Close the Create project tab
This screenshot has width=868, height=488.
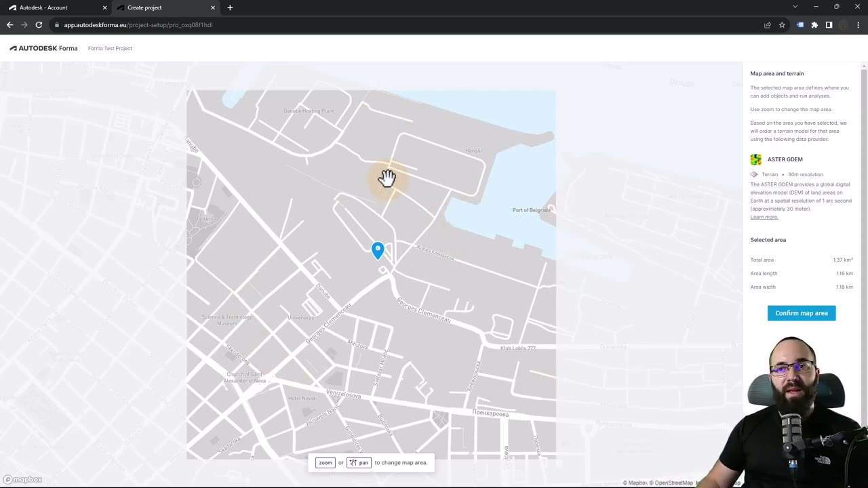213,7
